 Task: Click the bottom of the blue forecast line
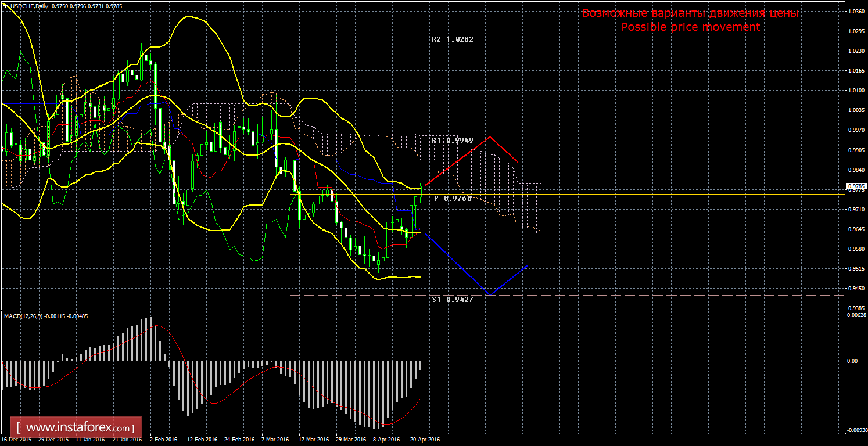click(x=490, y=294)
